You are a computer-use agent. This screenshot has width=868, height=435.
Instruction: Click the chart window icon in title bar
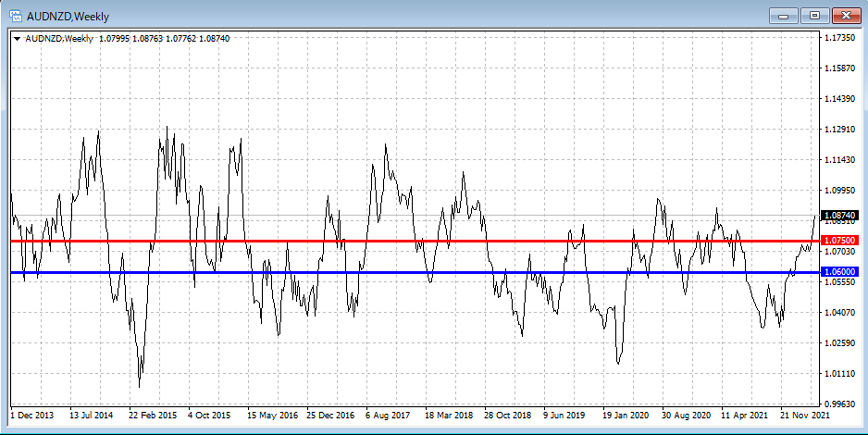click(x=16, y=16)
